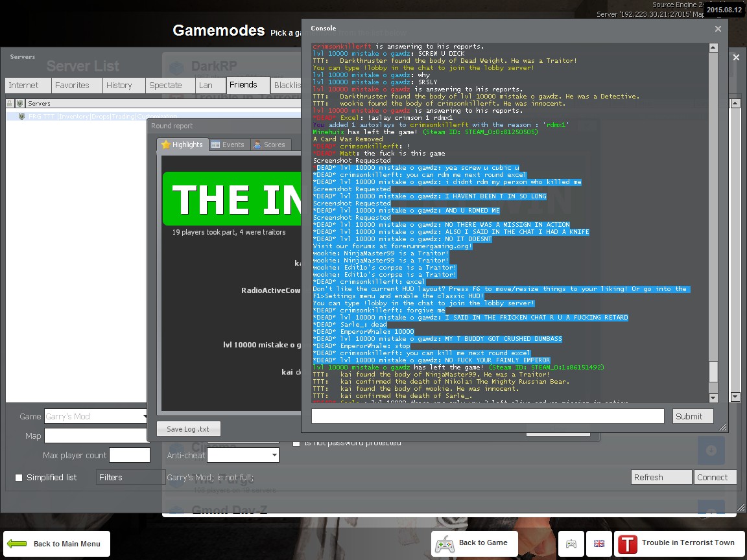Close the Servers window with the X

[736, 57]
